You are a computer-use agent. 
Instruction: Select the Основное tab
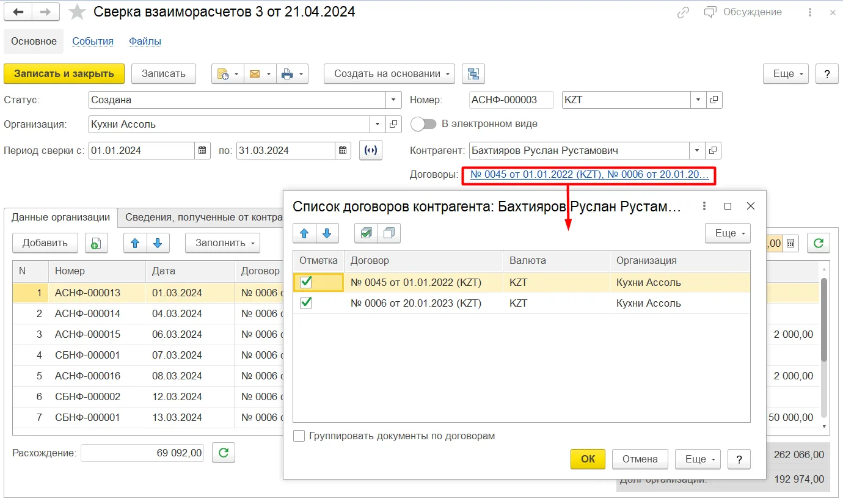pos(34,42)
